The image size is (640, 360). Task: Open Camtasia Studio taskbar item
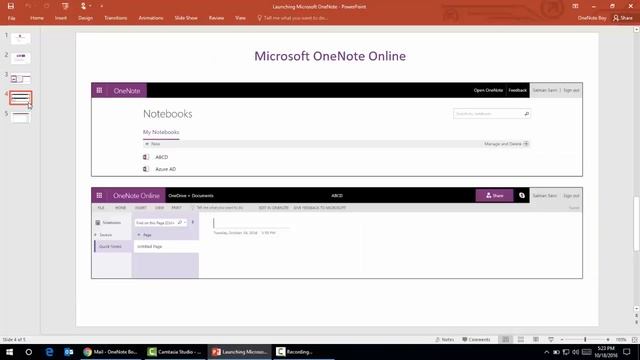(174, 352)
